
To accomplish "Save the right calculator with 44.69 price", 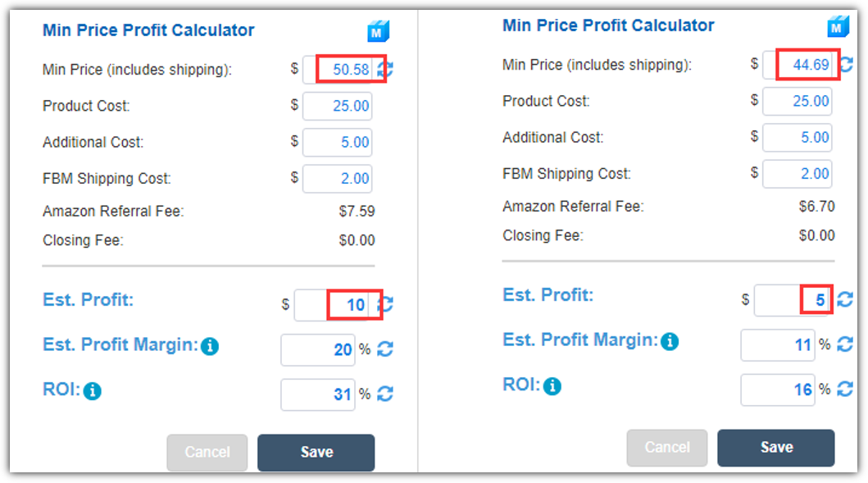I will (x=776, y=448).
